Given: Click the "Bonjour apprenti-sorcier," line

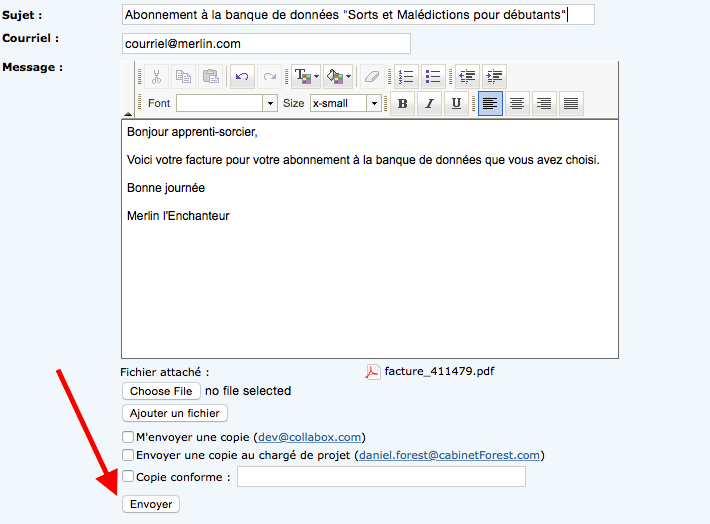Looking at the screenshot, I should click(192, 132).
